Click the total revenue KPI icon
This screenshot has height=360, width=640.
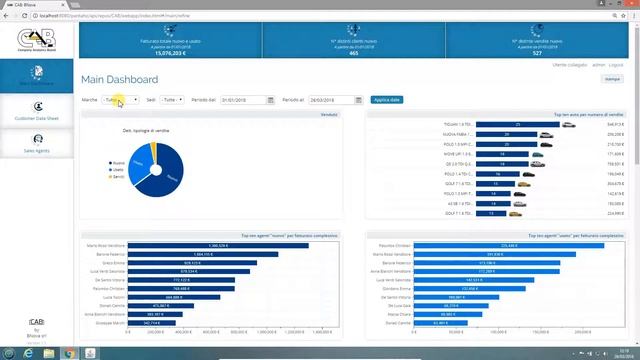point(170,31)
